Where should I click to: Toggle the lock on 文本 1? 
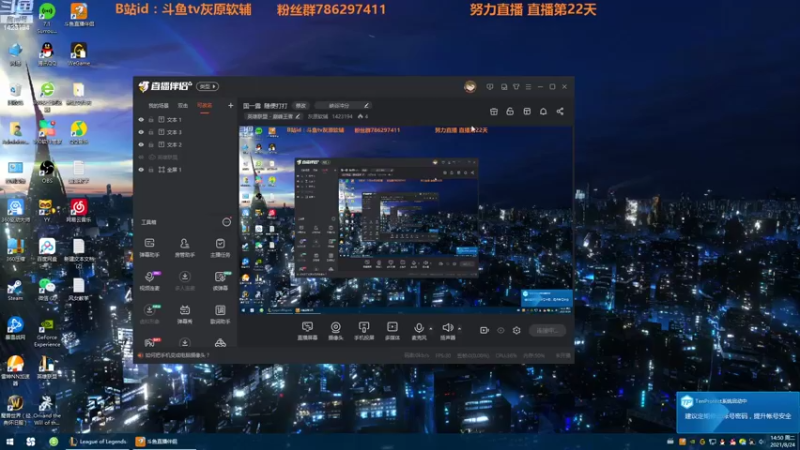[x=151, y=120]
